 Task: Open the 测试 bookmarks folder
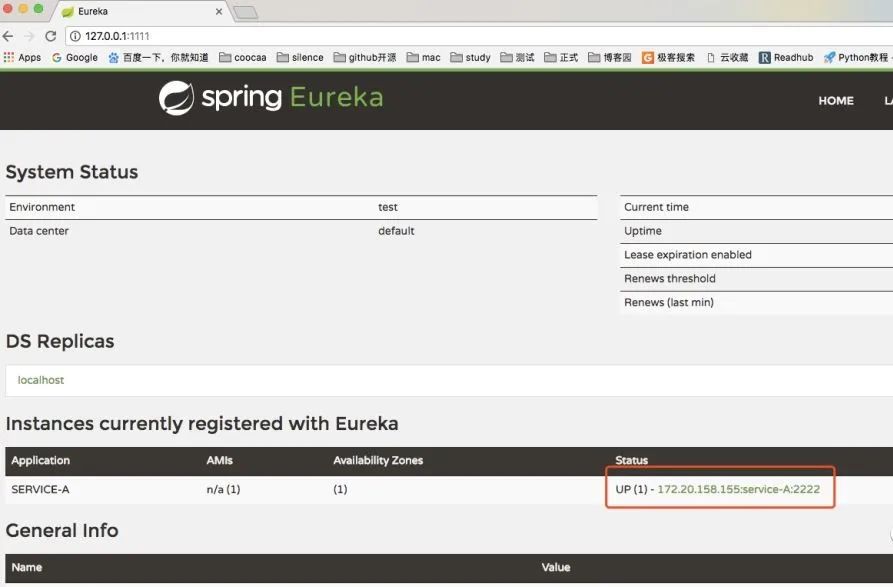[518, 58]
